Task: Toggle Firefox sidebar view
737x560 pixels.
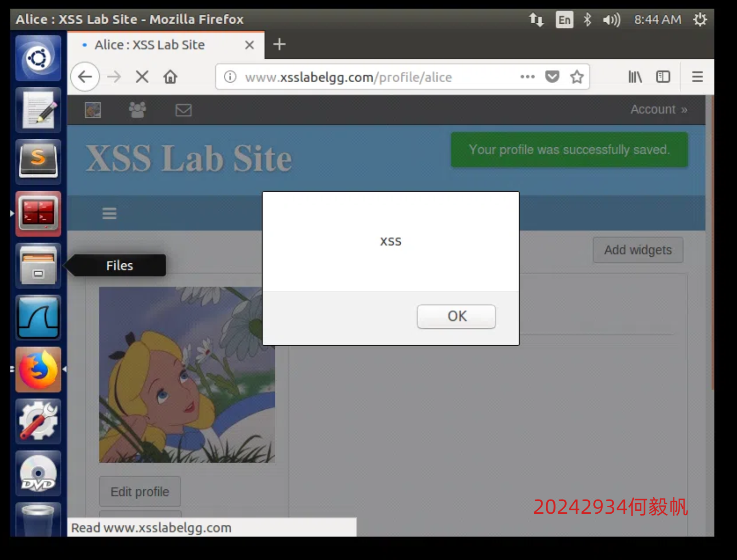Action: coord(663,77)
